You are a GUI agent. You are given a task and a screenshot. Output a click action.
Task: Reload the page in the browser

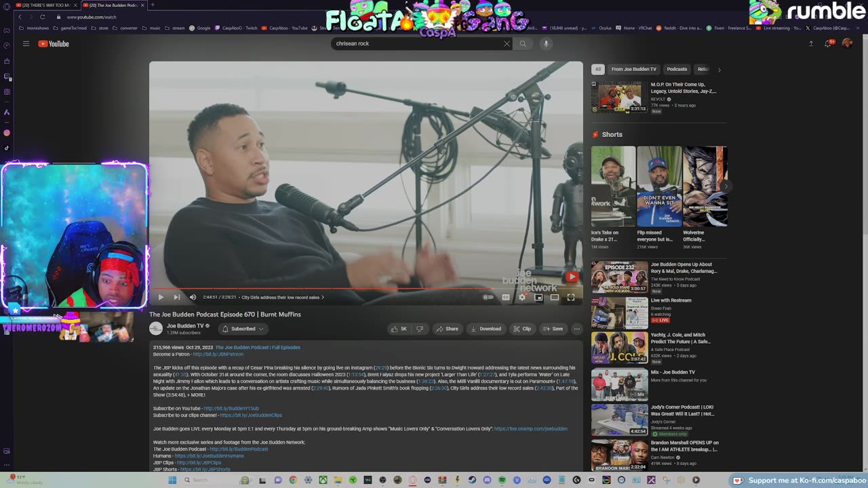point(42,16)
